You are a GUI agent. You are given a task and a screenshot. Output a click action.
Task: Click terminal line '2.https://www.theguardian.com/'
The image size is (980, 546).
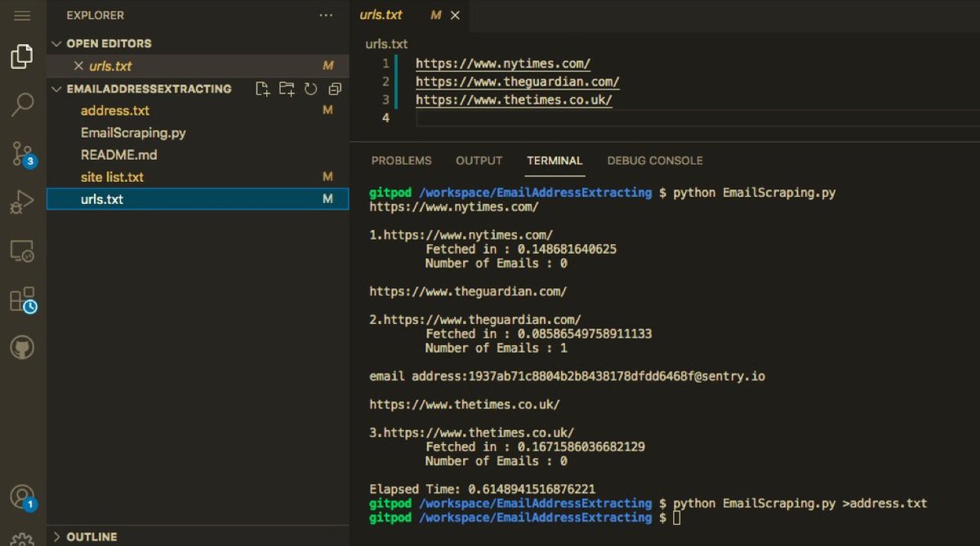click(x=475, y=320)
